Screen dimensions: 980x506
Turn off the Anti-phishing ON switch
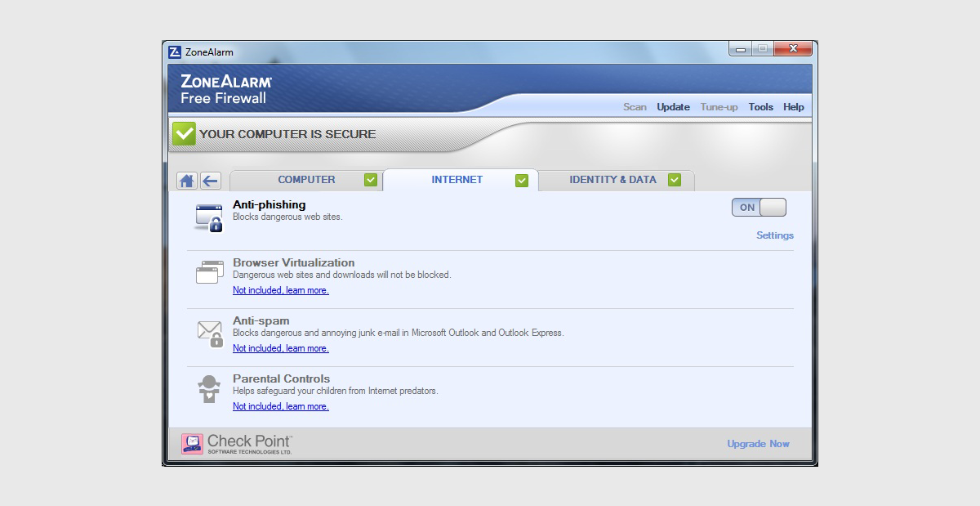(x=759, y=208)
